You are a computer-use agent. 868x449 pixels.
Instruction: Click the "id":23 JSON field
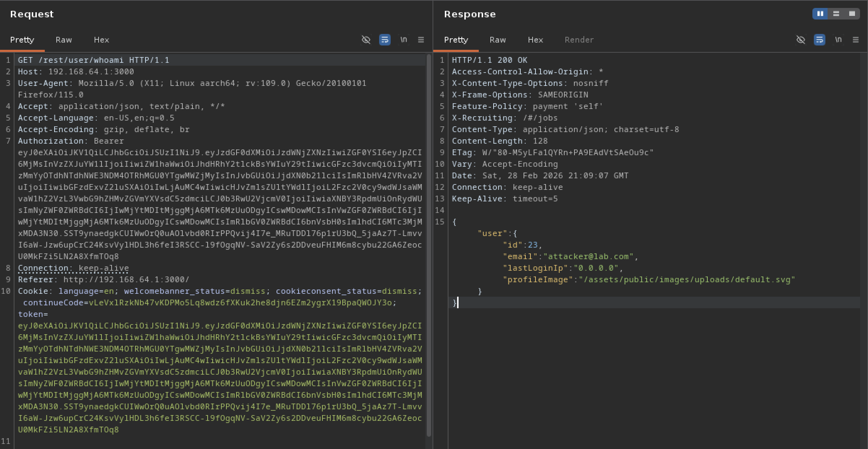[x=522, y=245]
